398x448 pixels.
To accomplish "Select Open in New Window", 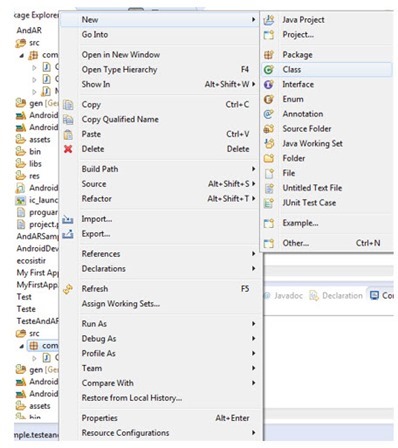I will pos(121,55).
